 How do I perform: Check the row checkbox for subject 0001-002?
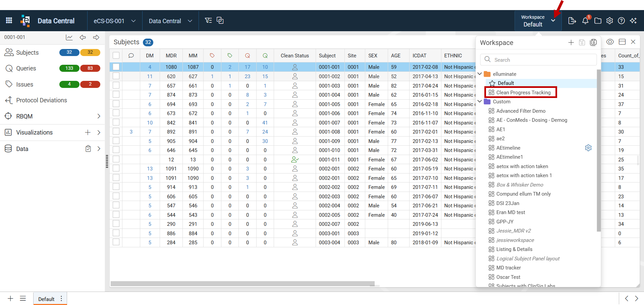tap(116, 76)
